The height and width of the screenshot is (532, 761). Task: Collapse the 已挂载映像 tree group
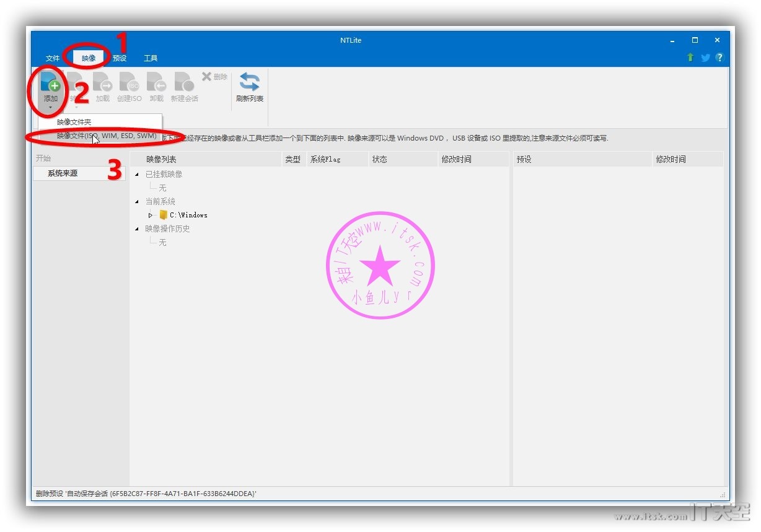pyautogui.click(x=137, y=175)
